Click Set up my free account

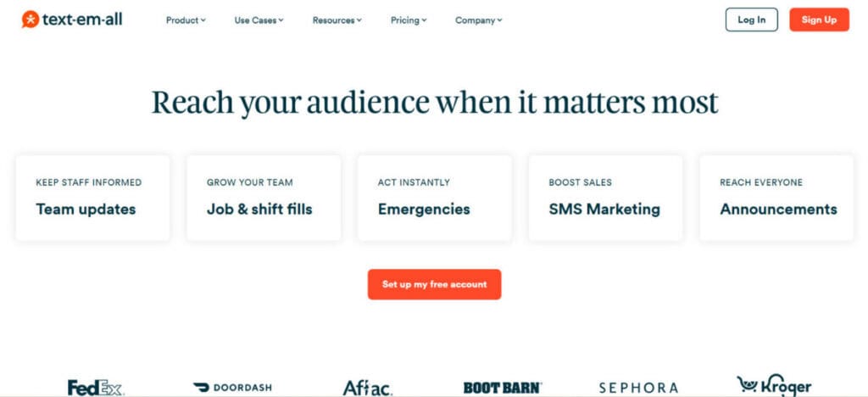click(435, 284)
